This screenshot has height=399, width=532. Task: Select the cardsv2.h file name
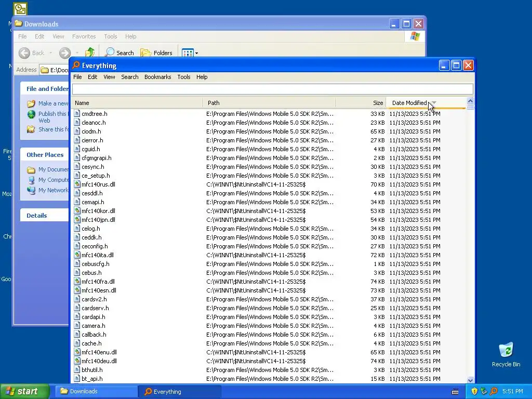pyautogui.click(x=94, y=299)
